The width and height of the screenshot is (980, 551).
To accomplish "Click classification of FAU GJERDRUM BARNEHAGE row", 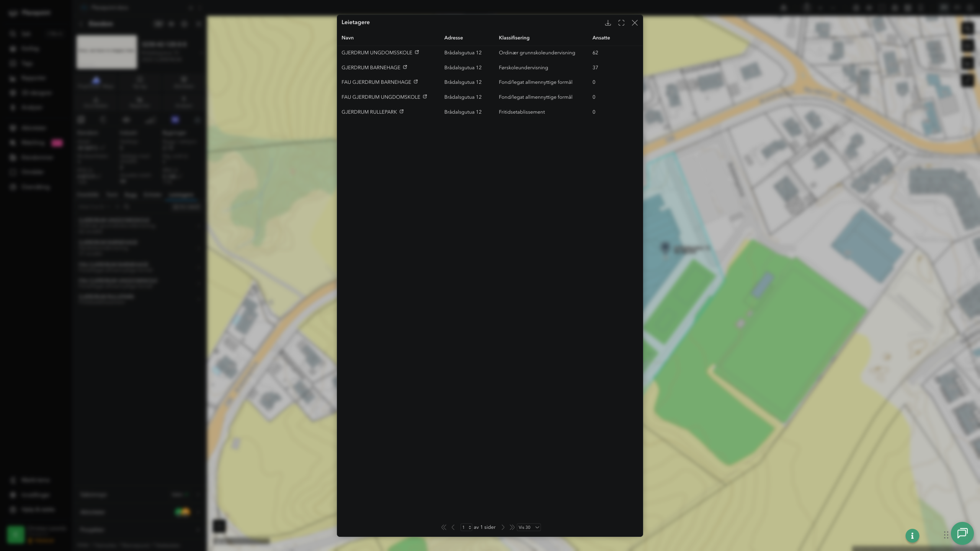I will pyautogui.click(x=536, y=82).
